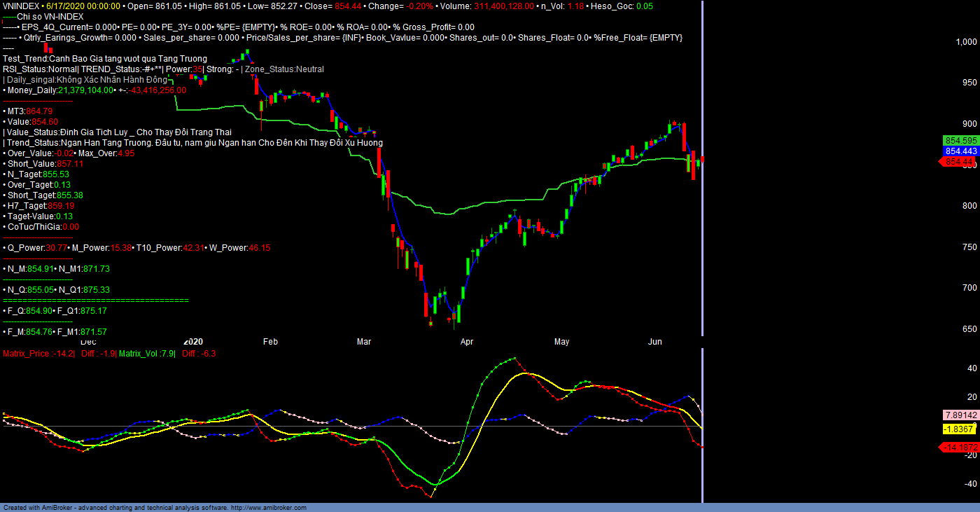Click the vertical selection line at chart right
Screen dimensions: 980x512
tap(702, 210)
